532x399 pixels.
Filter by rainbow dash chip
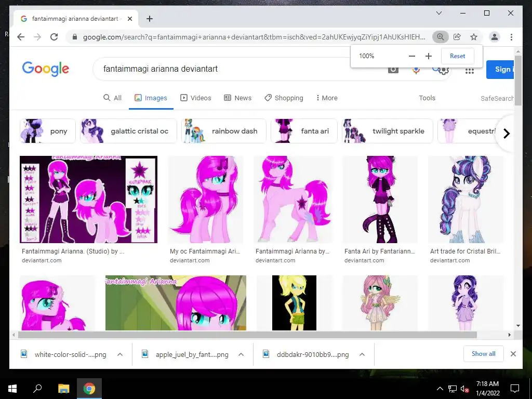pyautogui.click(x=223, y=131)
